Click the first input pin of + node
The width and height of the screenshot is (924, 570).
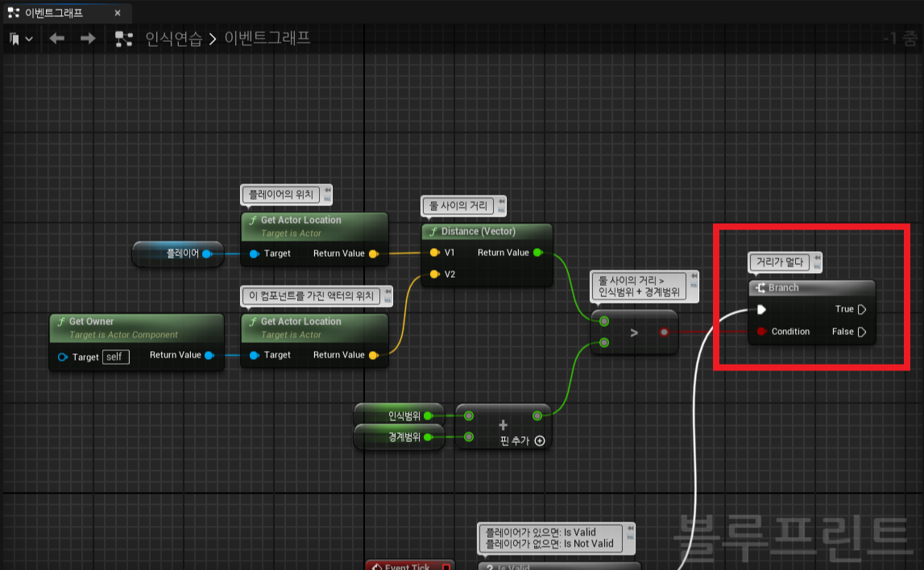click(x=469, y=415)
